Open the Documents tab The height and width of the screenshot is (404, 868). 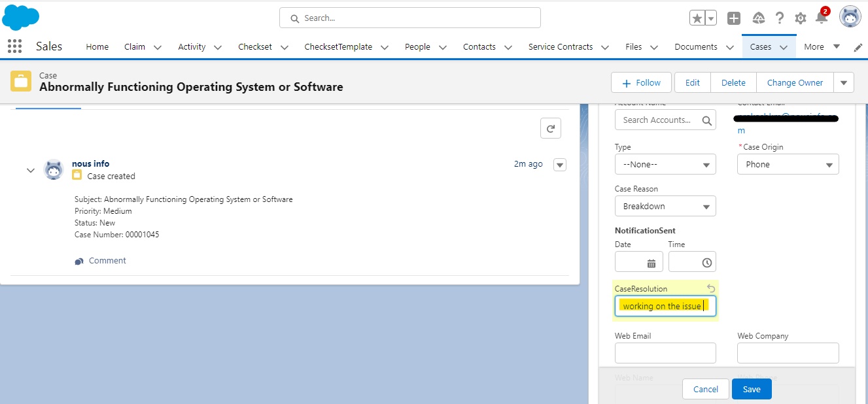tap(696, 47)
